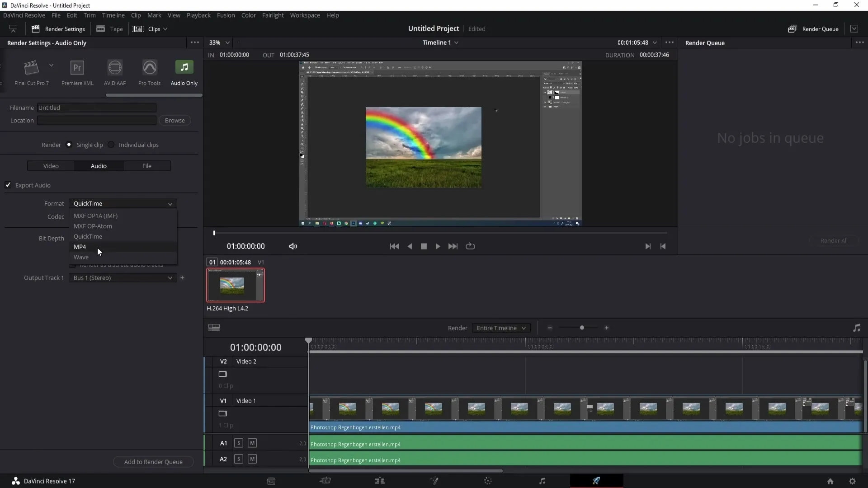Viewport: 868px width, 488px height.
Task: Click the File tab in render settings
Action: point(146,166)
